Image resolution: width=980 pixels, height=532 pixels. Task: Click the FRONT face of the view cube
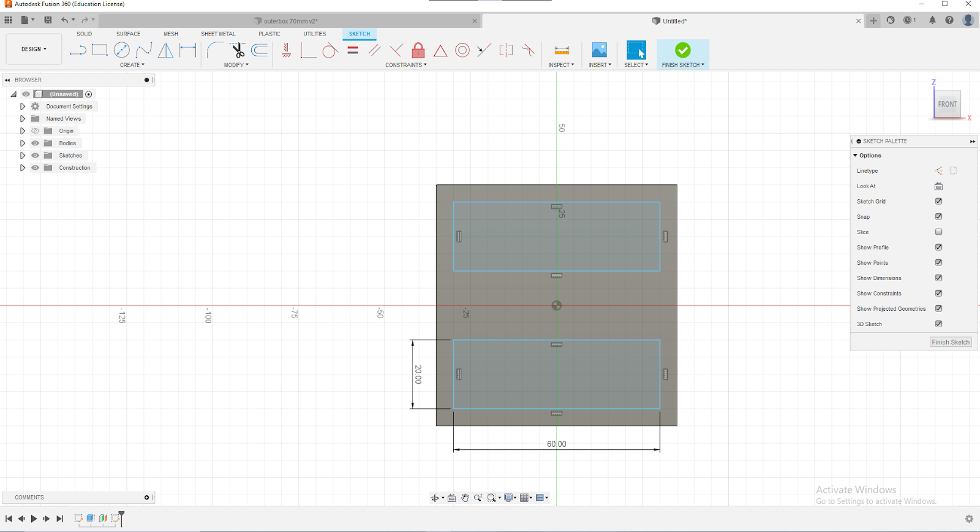pos(947,104)
